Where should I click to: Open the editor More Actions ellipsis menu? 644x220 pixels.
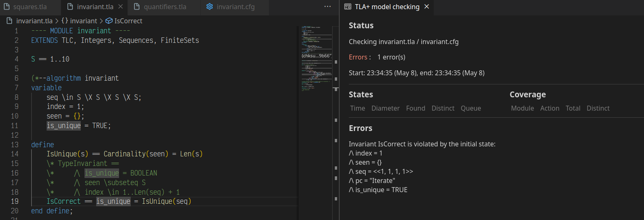[328, 7]
